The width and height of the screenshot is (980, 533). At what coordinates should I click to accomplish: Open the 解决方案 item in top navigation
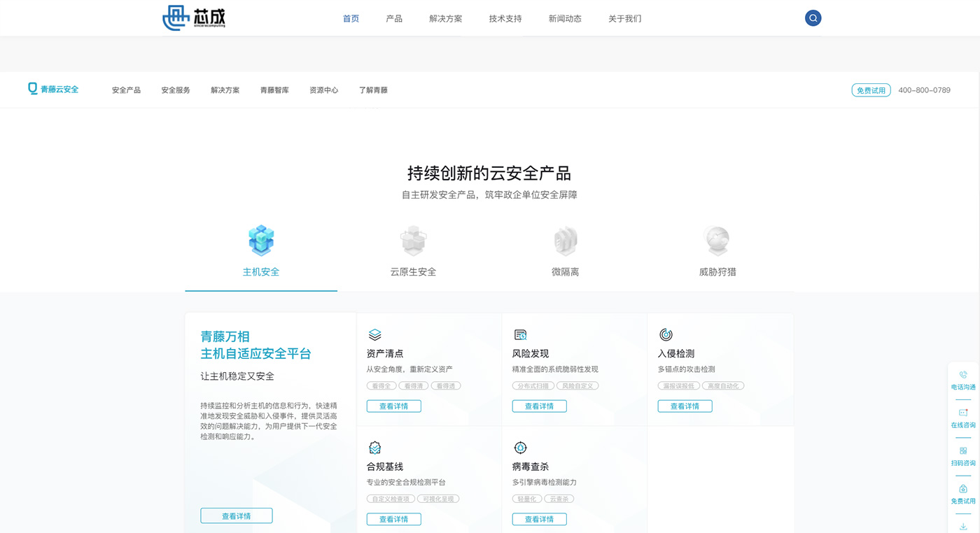coord(446,19)
